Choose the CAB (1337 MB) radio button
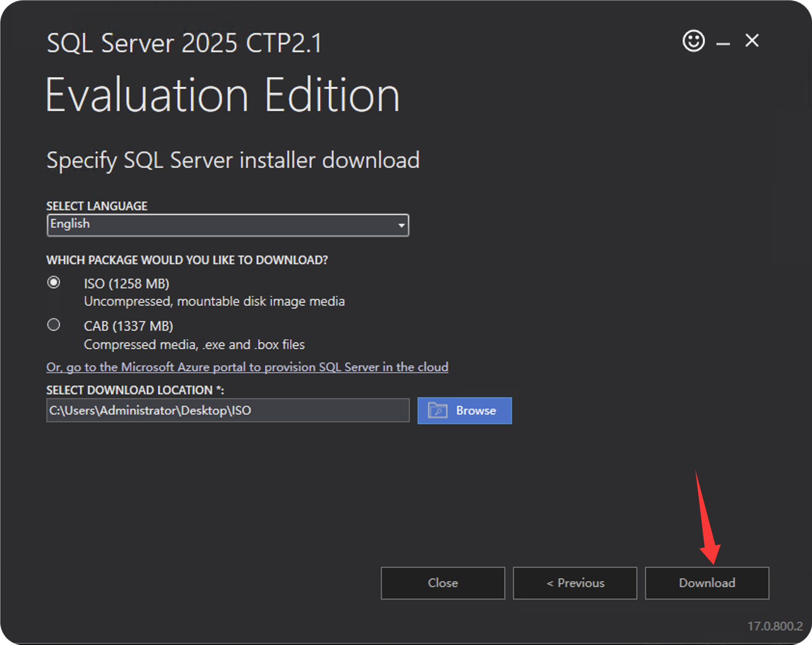812x645 pixels. pos(54,324)
